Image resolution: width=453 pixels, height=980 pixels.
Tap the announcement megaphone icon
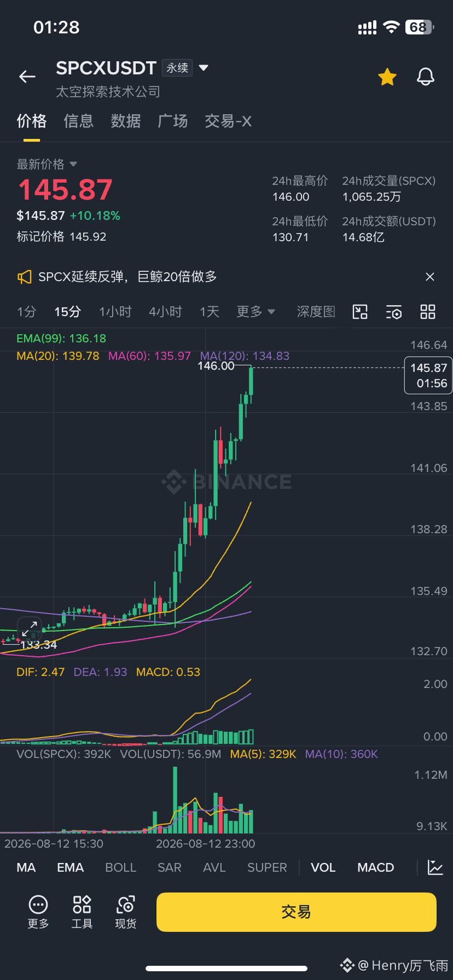pos(24,277)
